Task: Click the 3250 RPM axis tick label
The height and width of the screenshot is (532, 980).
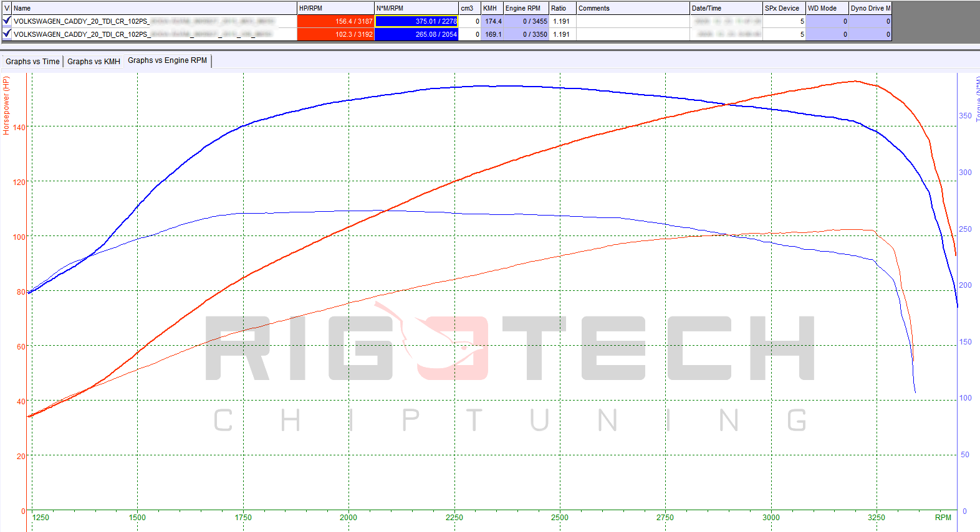Action: 876,517
